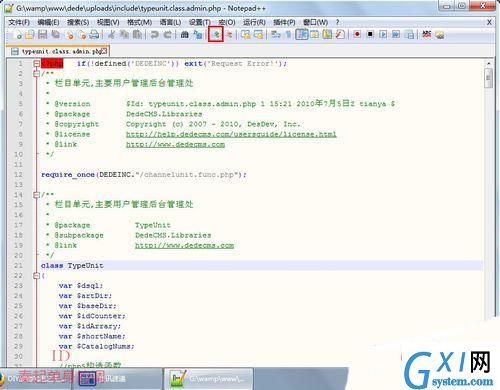The image size is (500, 390).
Task: Save the current recorded macro icon
Action: (409, 35)
